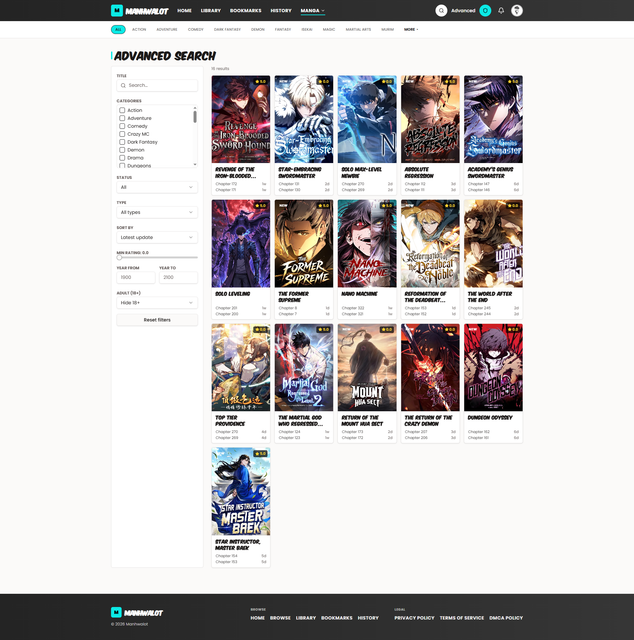Screen dimensions: 634x640
Task: Click NEW badge on The Former Supreme cover
Action: coord(283,206)
